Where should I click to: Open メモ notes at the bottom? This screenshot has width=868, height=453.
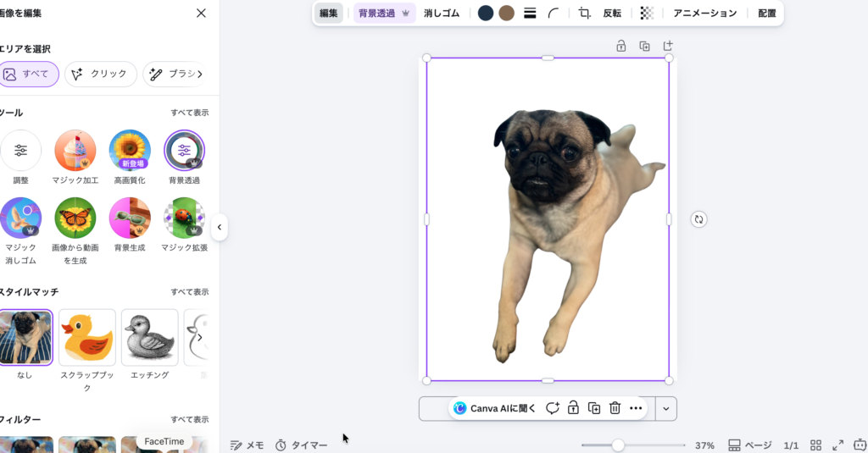coord(247,445)
